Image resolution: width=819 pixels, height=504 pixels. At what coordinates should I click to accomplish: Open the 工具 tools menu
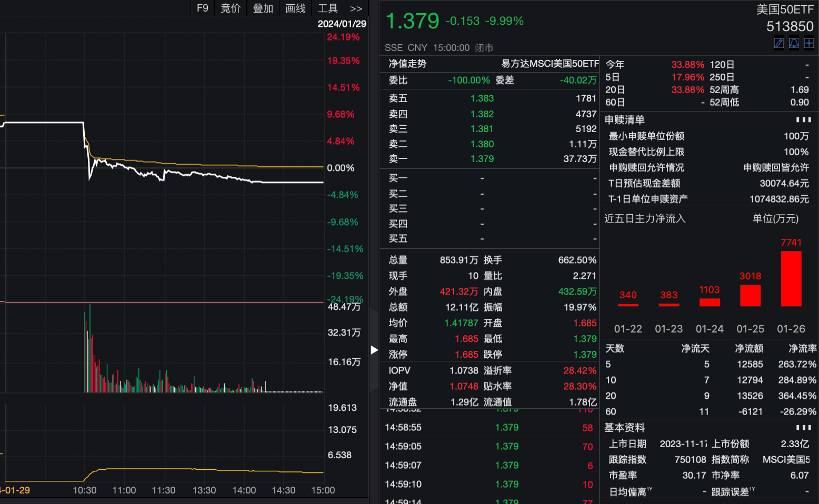(327, 8)
